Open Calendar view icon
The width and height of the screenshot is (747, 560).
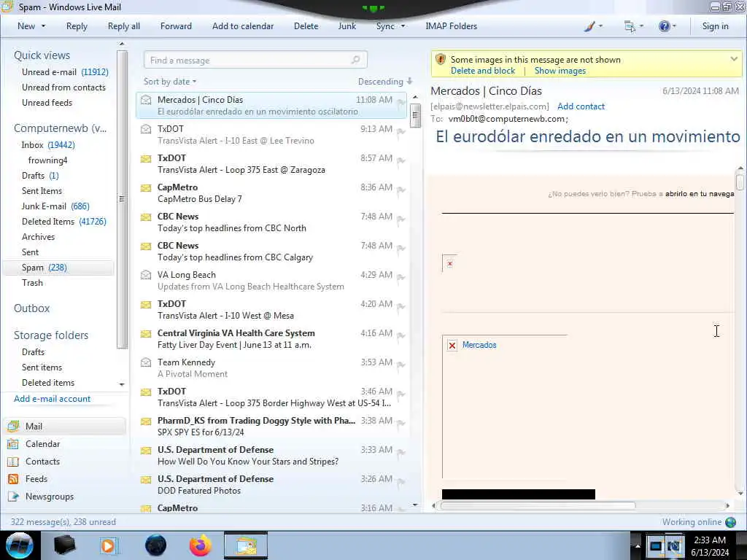click(x=13, y=444)
